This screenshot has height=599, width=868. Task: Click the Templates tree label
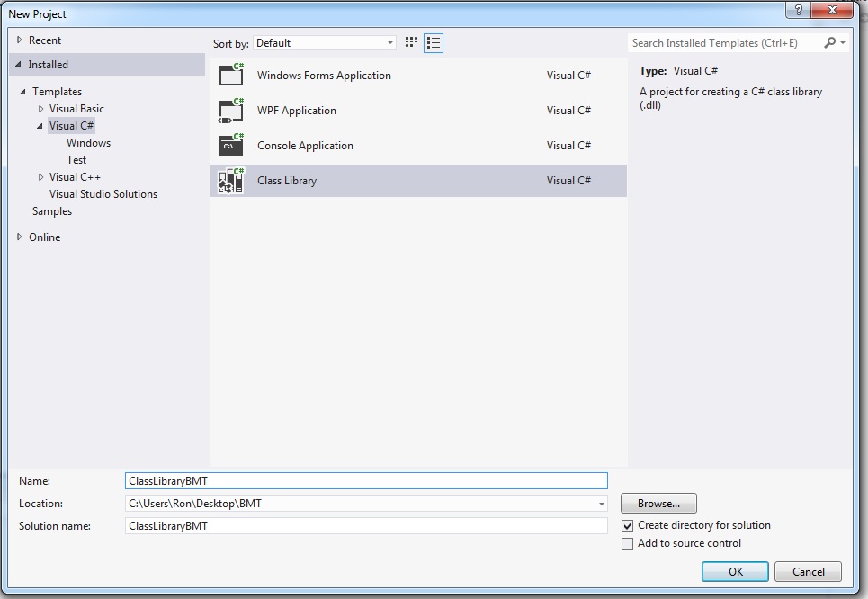57,92
